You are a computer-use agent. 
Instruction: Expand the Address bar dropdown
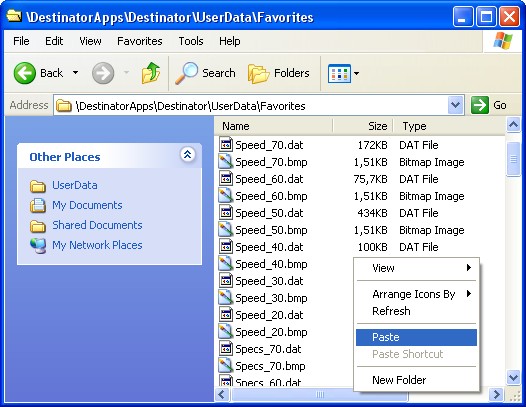coord(455,105)
